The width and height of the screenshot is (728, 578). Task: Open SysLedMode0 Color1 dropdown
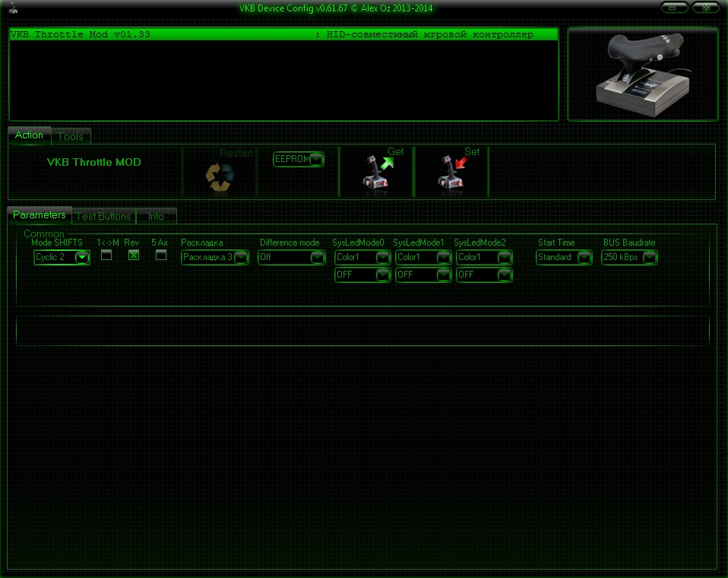pos(362,257)
